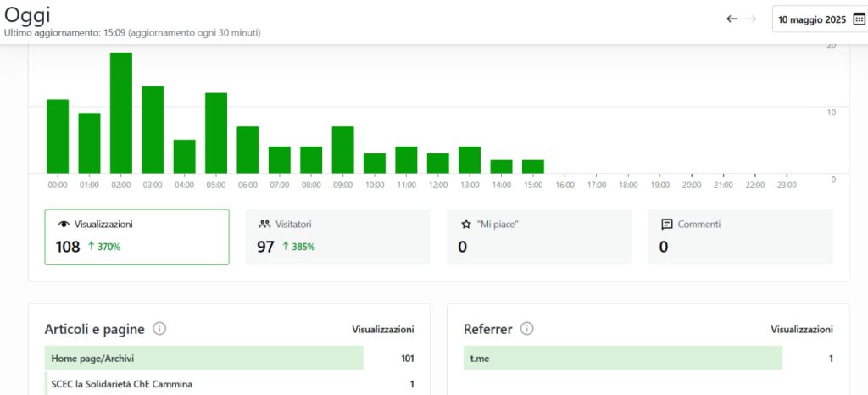
Task: Select the Visitatori stats tab
Action: pos(337,236)
